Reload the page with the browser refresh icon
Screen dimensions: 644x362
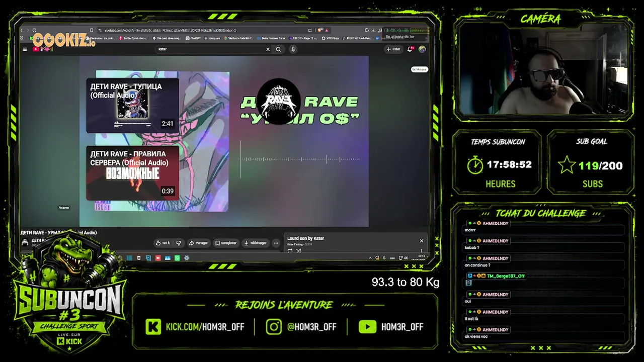click(35, 30)
